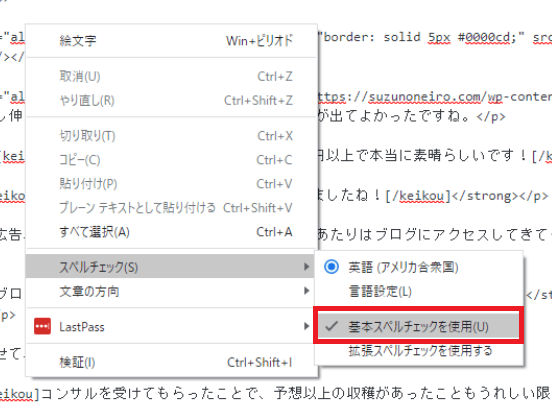The height and width of the screenshot is (407, 552).
Task: Choose 貼り付け from the menu
Action: coord(171,184)
